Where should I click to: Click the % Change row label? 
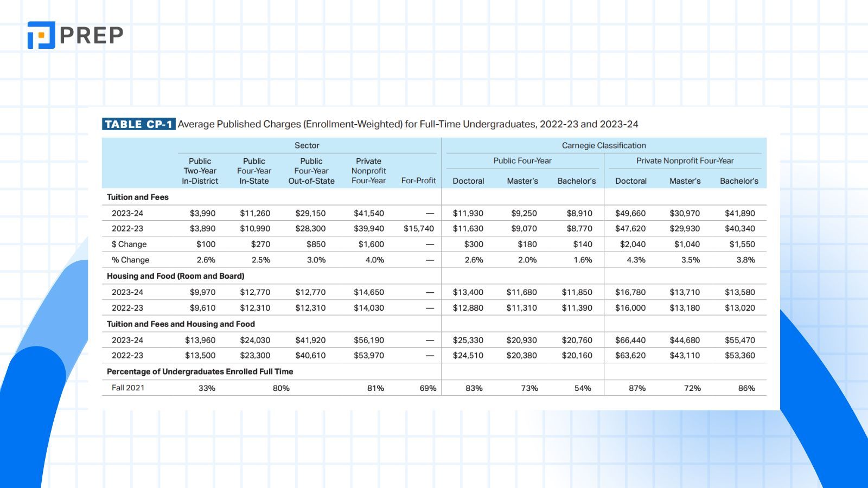(x=130, y=260)
